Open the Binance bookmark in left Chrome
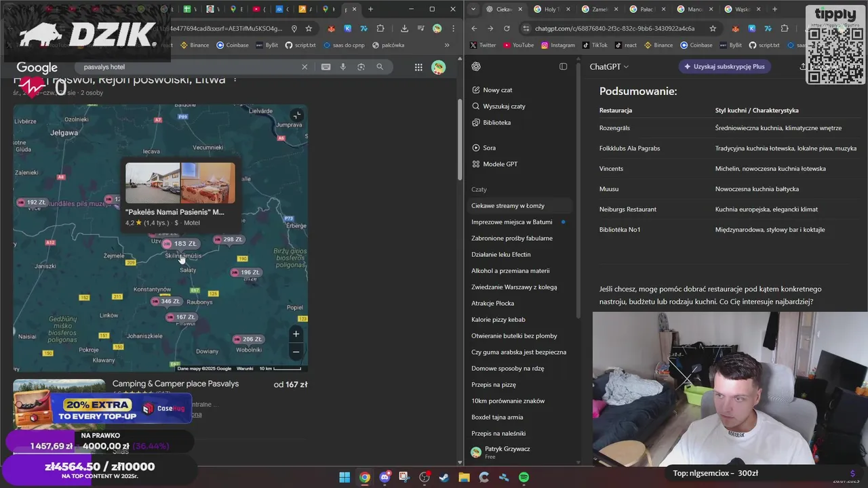The height and width of the screenshot is (488, 868). (x=194, y=45)
